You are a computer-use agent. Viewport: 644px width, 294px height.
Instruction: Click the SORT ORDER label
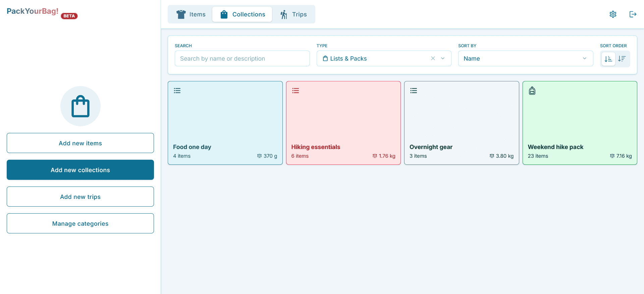coord(613,46)
